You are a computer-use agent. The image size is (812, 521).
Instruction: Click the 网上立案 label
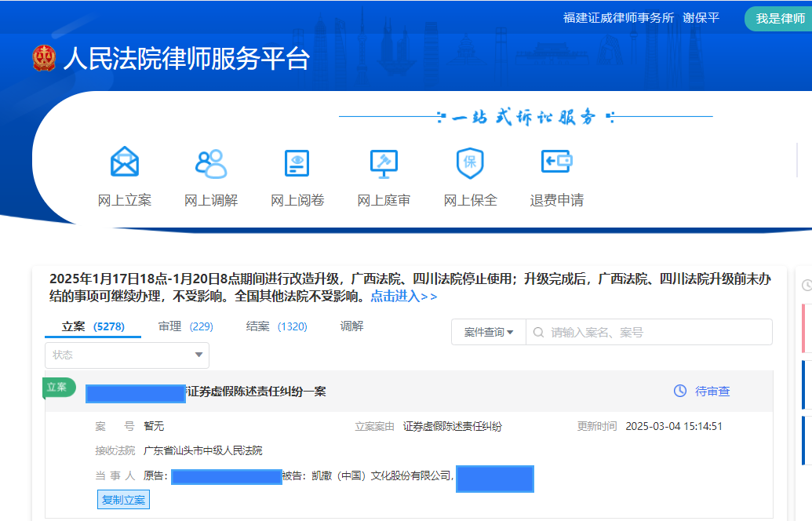(x=124, y=200)
